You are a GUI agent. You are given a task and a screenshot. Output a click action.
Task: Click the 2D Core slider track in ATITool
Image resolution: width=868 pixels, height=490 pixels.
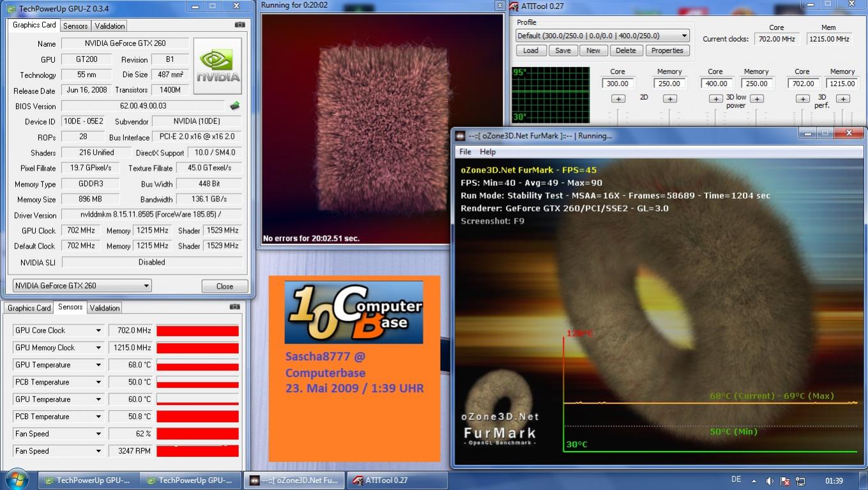point(618,117)
